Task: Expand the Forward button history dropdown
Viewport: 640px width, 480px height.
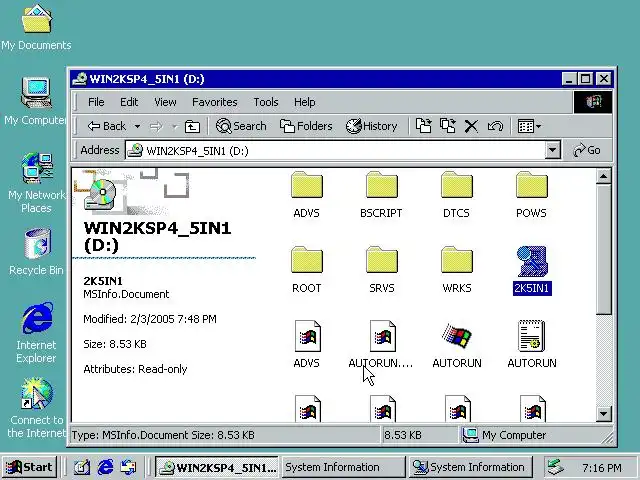Action: click(174, 127)
